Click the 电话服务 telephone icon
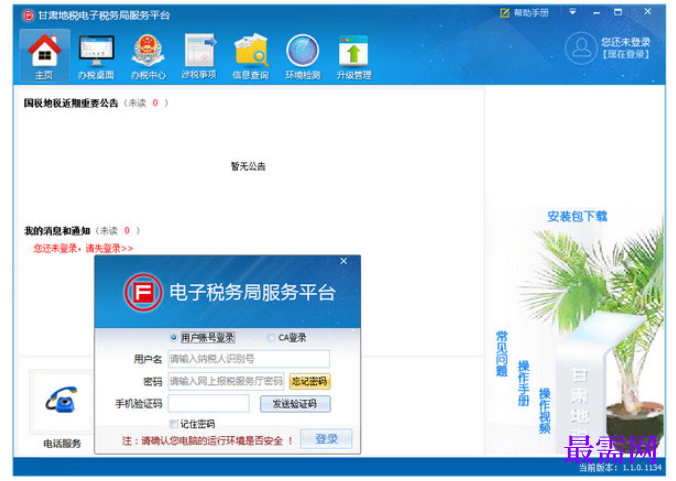 [x=61, y=401]
